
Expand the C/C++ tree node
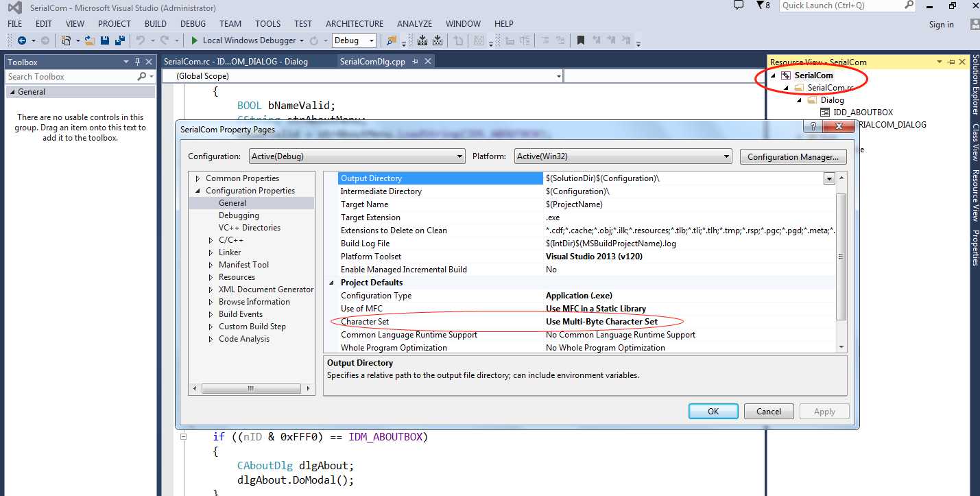point(211,240)
